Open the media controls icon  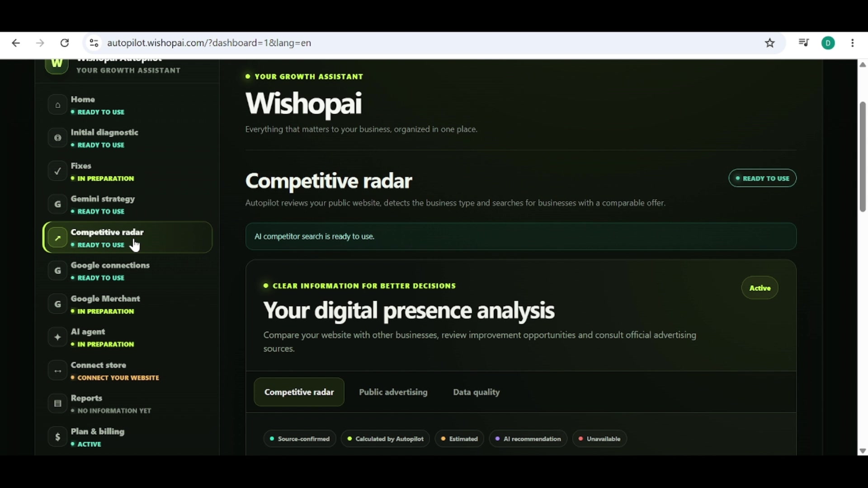804,43
